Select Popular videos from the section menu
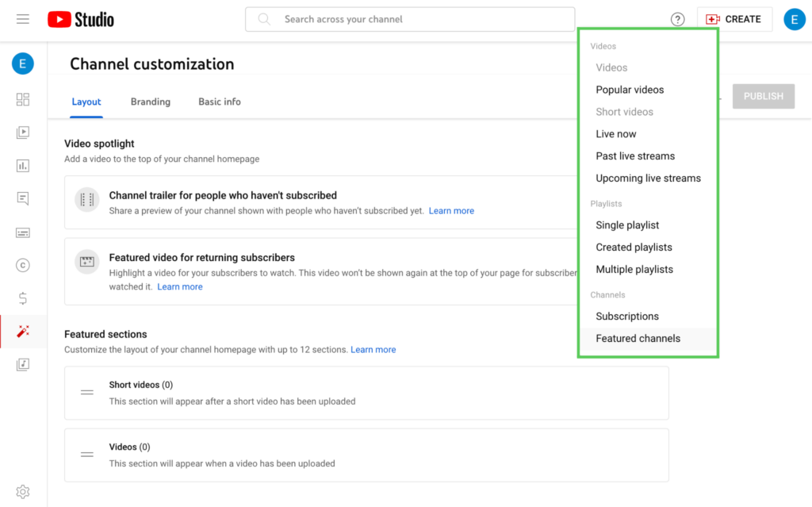 (x=630, y=90)
